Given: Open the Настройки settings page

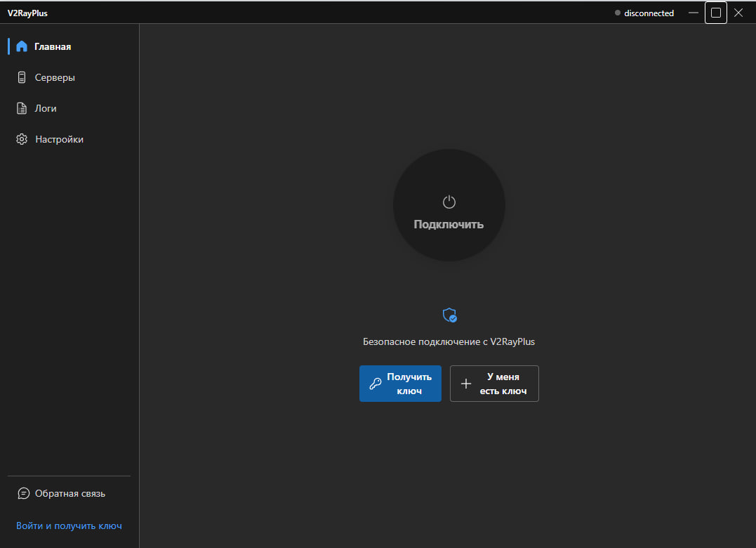Looking at the screenshot, I should [x=69, y=139].
